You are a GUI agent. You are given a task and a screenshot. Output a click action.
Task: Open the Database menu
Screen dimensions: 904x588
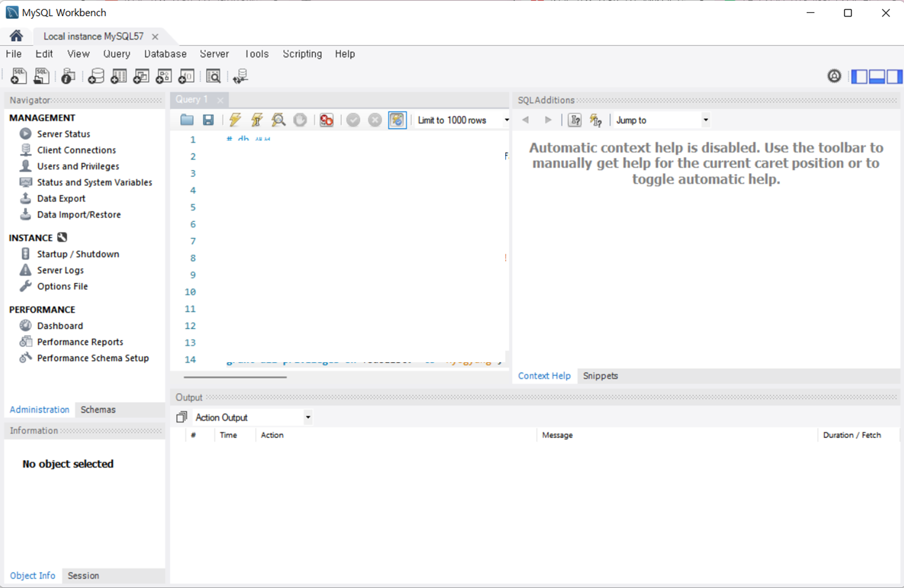(x=165, y=54)
